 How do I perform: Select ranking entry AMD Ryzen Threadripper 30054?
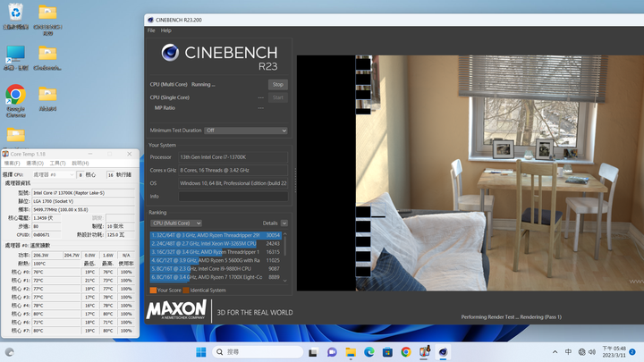pyautogui.click(x=216, y=235)
